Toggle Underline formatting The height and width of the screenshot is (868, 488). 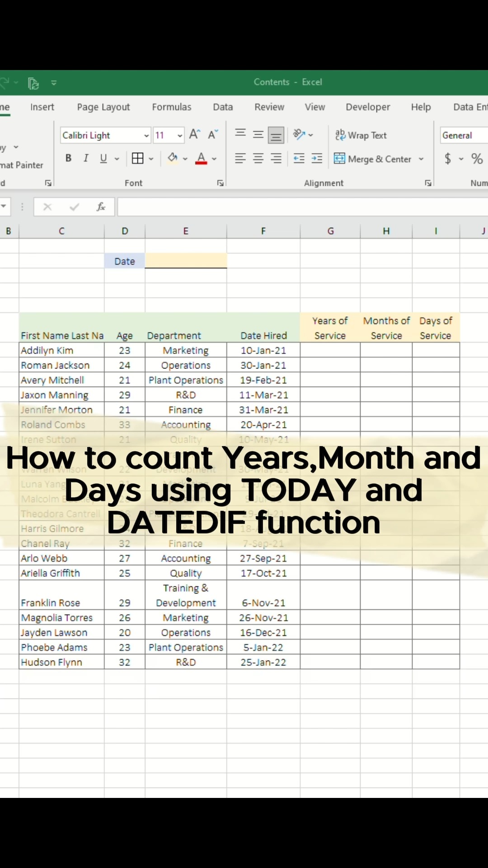point(103,158)
